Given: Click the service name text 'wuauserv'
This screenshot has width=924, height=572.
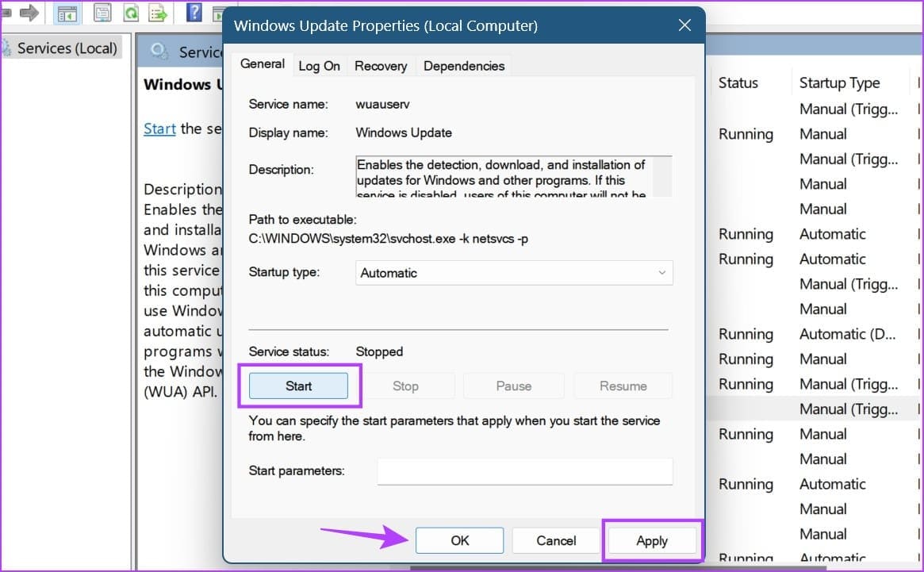Looking at the screenshot, I should [x=382, y=105].
